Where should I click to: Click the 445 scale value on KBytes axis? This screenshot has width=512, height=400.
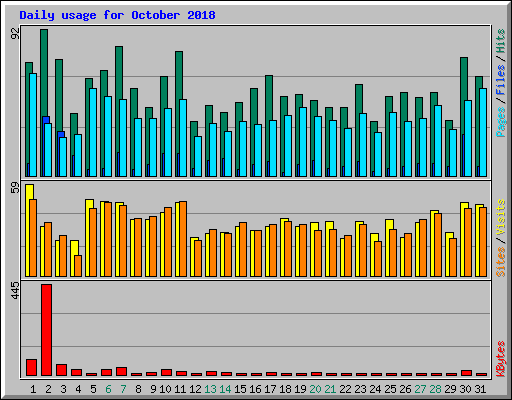point(15,290)
